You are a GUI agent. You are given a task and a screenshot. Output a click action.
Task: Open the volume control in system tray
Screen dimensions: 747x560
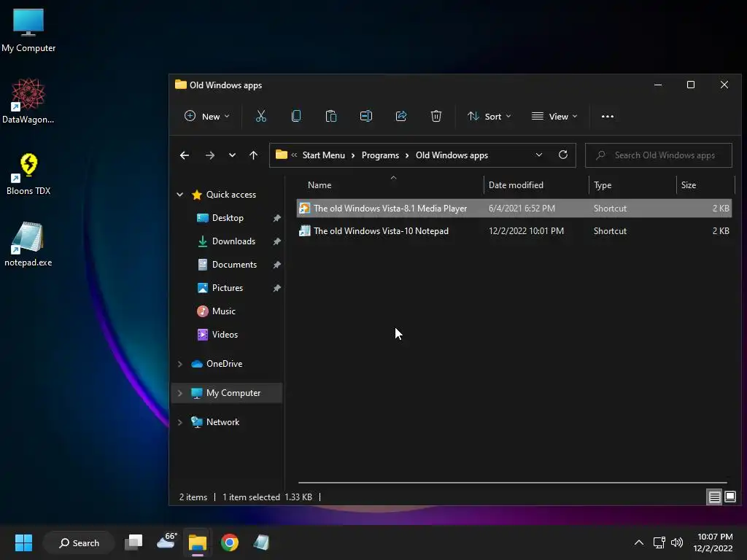pos(676,542)
